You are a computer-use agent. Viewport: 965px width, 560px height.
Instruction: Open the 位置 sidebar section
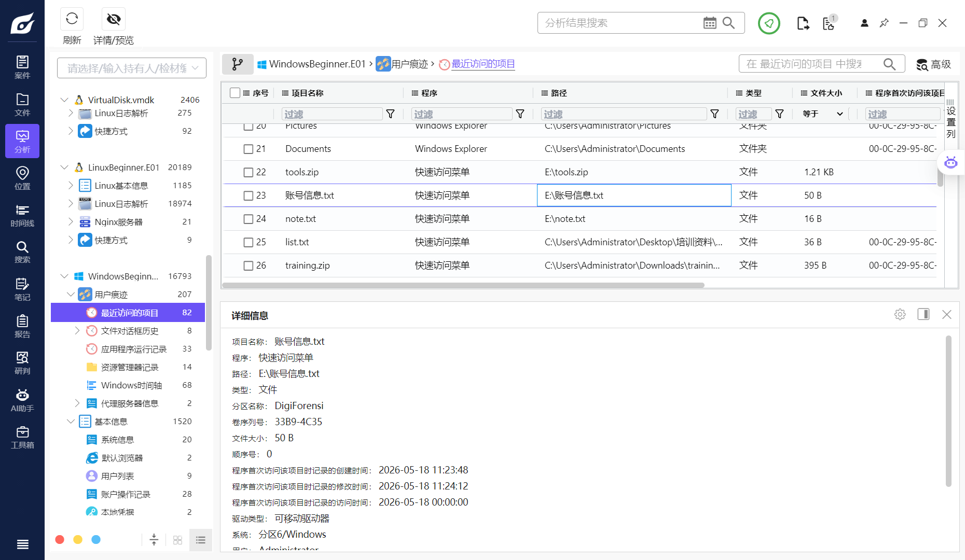click(22, 178)
